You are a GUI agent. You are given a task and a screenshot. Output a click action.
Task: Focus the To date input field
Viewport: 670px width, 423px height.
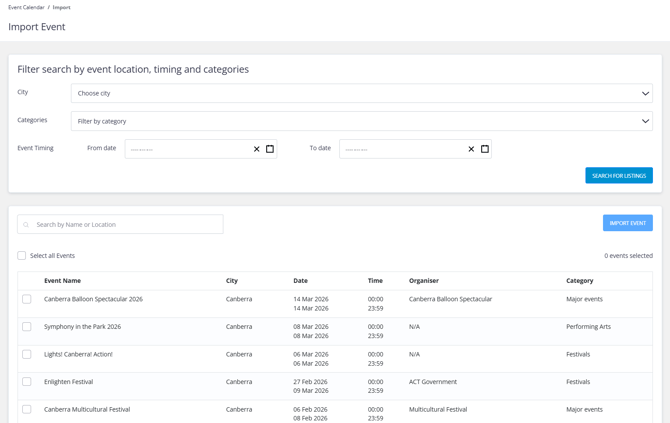tap(415, 149)
